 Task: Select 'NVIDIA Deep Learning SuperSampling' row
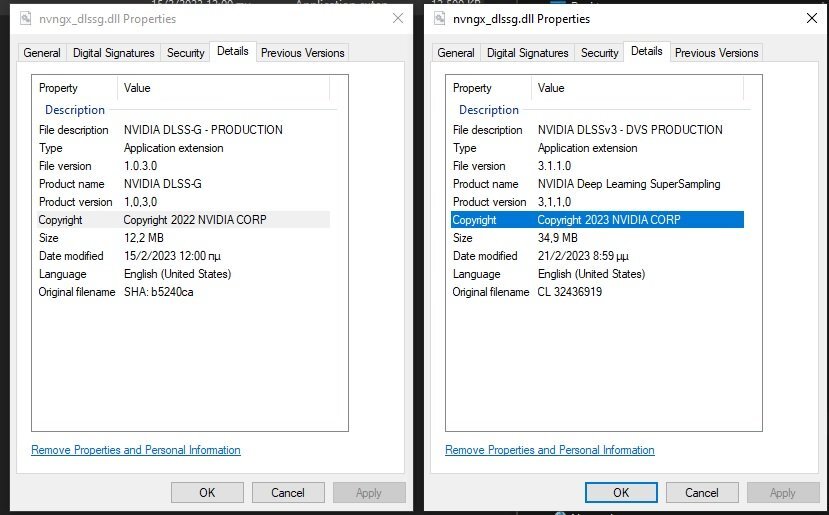pos(597,184)
